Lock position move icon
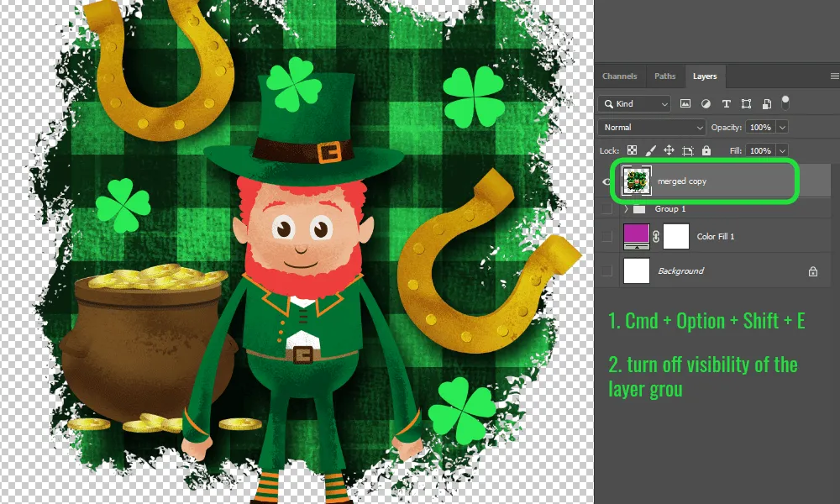 tap(669, 150)
